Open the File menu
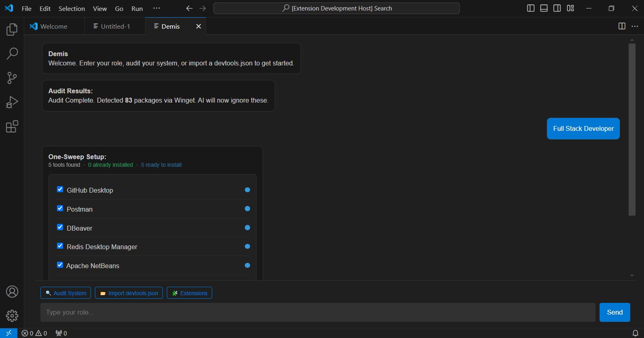This screenshot has height=338, width=644. [x=27, y=8]
